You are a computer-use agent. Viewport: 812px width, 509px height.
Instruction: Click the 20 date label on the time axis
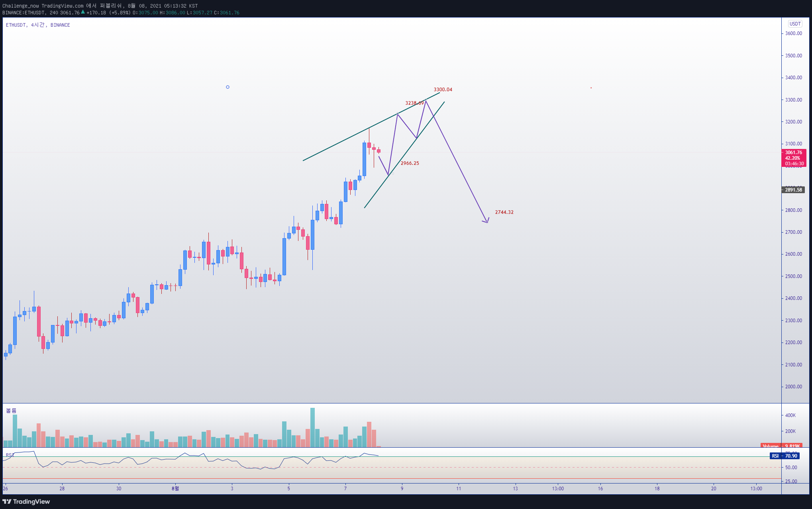714,489
